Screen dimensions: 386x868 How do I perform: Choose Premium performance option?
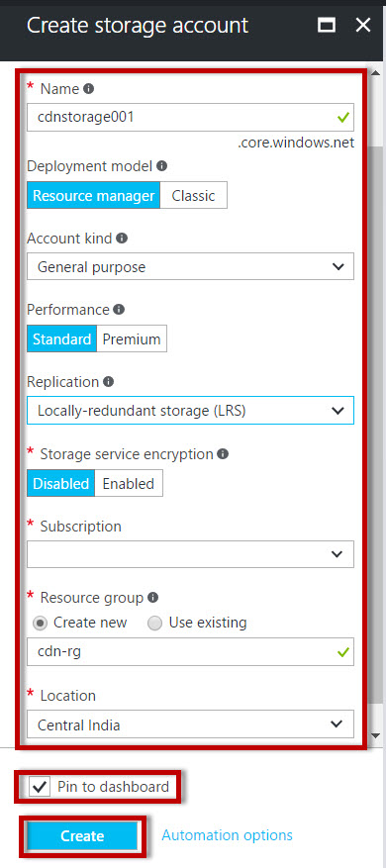[x=132, y=338]
